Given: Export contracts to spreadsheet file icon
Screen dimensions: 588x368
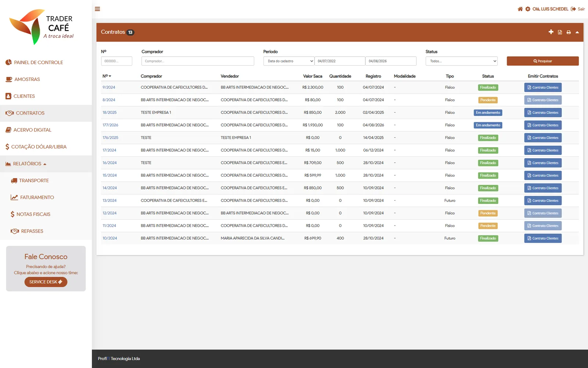Looking at the screenshot, I should (560, 32).
